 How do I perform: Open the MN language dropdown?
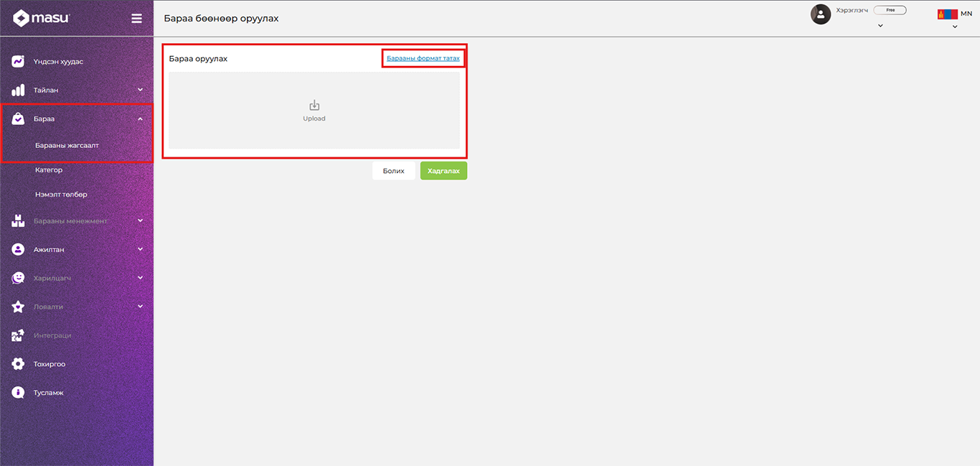point(955,27)
